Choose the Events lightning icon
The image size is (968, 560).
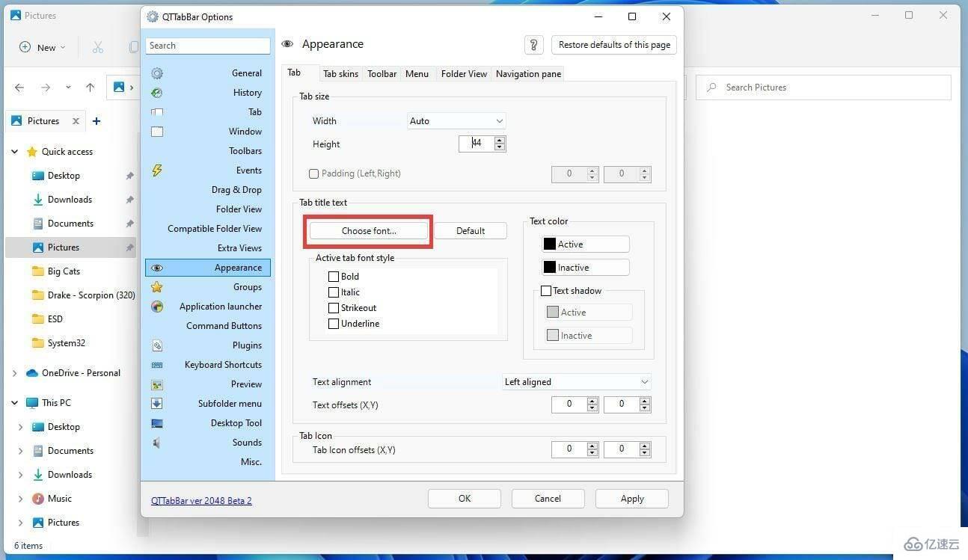[157, 170]
